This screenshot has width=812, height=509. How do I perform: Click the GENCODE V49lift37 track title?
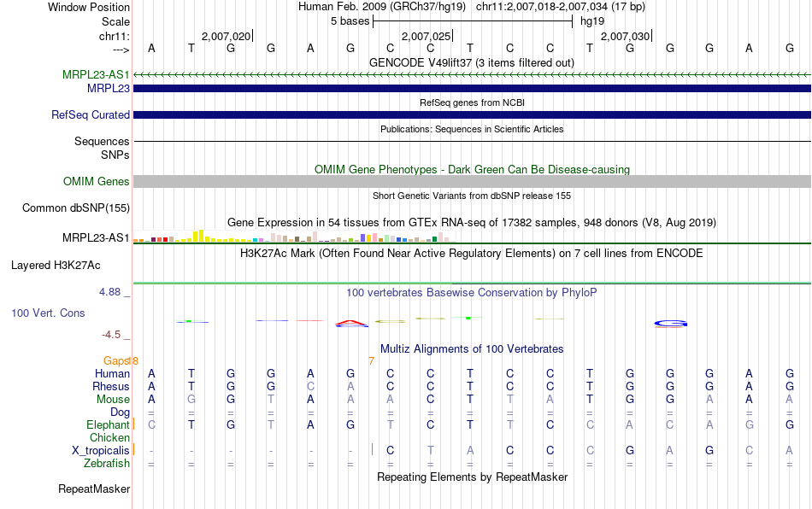pyautogui.click(x=472, y=62)
